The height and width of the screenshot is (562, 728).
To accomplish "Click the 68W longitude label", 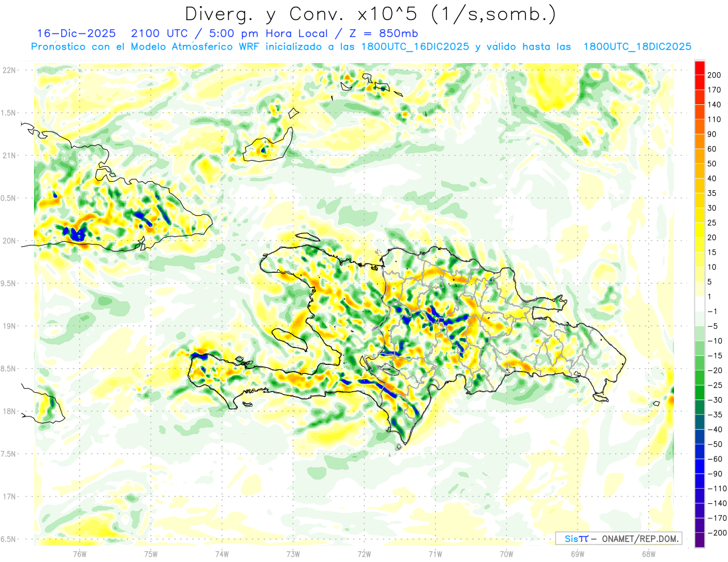I will click(x=648, y=554).
